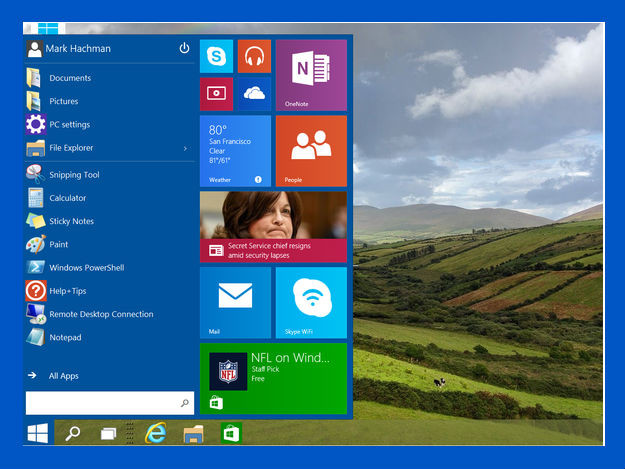This screenshot has width=625, height=469.
Task: Click the start menu search box
Action: (x=110, y=403)
